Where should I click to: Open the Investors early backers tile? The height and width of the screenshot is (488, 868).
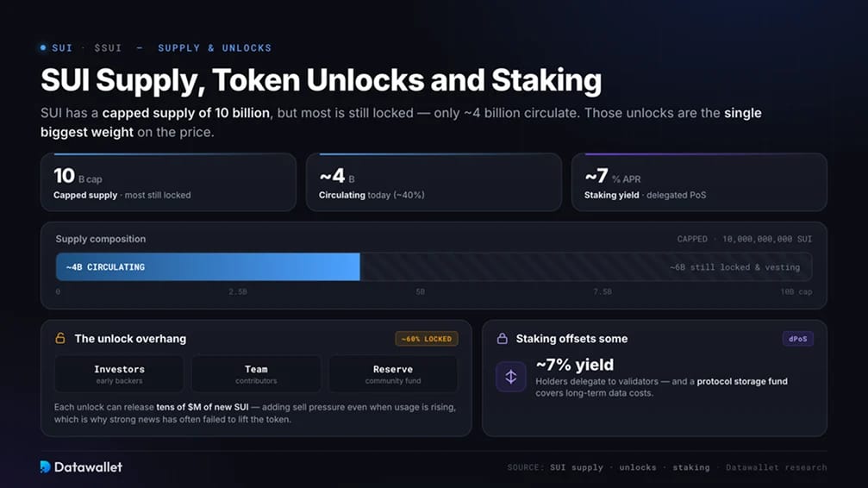[x=119, y=374]
